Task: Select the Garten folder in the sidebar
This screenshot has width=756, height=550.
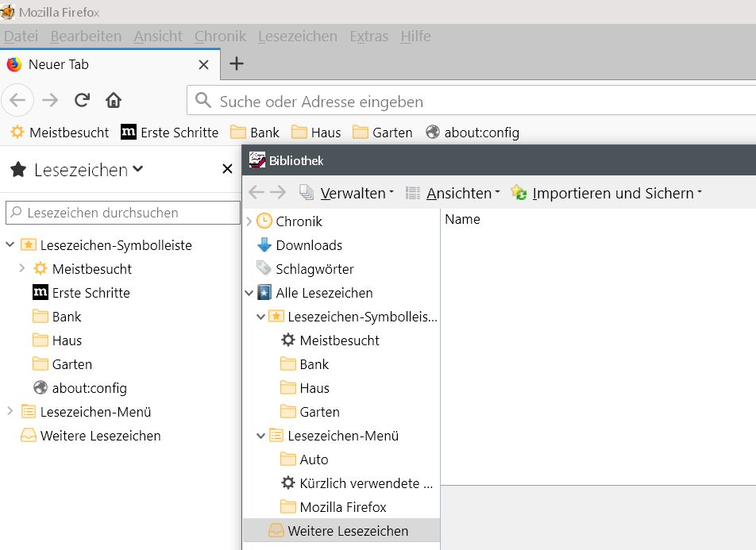Action: tap(62, 364)
